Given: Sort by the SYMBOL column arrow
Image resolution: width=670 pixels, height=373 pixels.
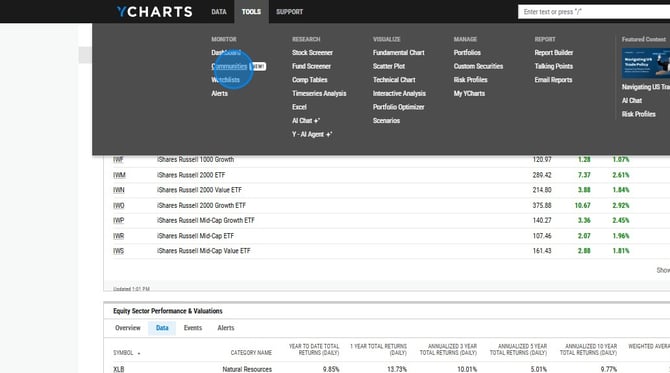Looking at the screenshot, I should click(139, 353).
